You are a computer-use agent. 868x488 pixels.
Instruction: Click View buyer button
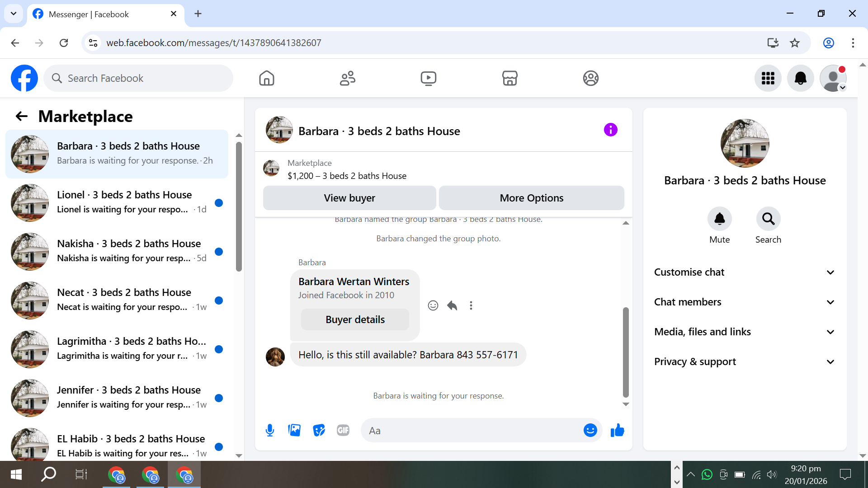point(349,198)
